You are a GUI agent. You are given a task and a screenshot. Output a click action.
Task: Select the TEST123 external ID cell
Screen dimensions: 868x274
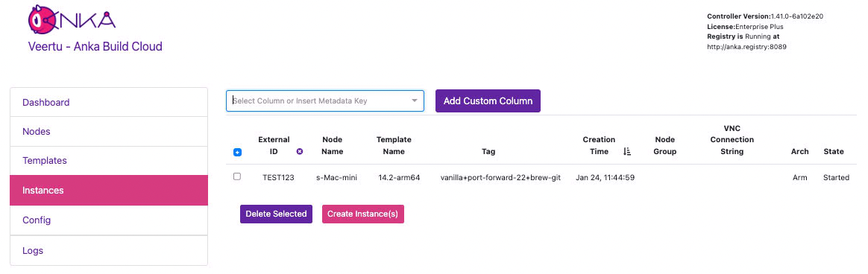[x=278, y=178]
